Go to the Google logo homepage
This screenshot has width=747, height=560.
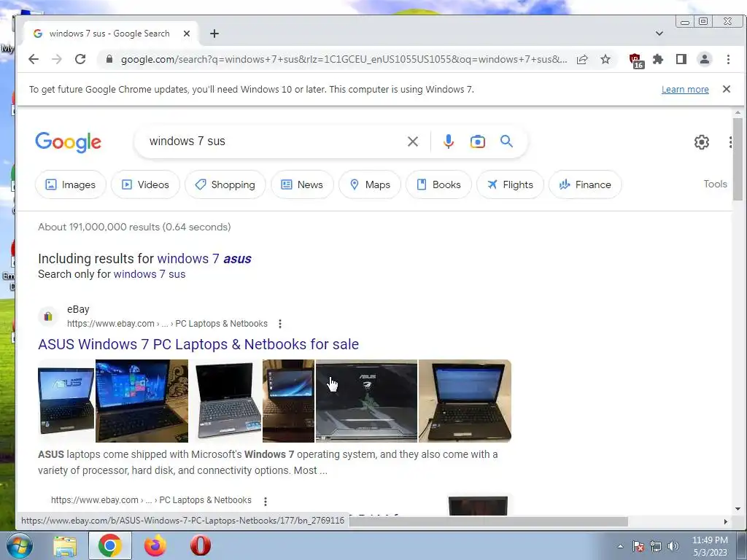68,142
